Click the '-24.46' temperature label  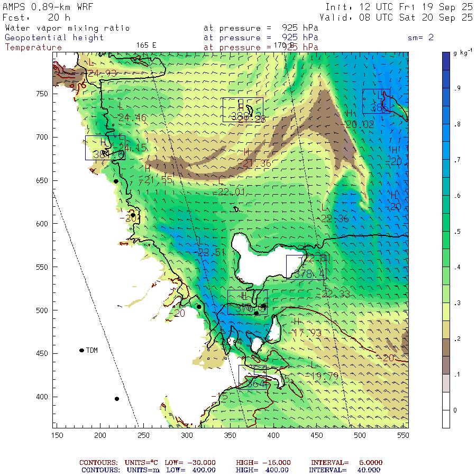click(x=130, y=117)
